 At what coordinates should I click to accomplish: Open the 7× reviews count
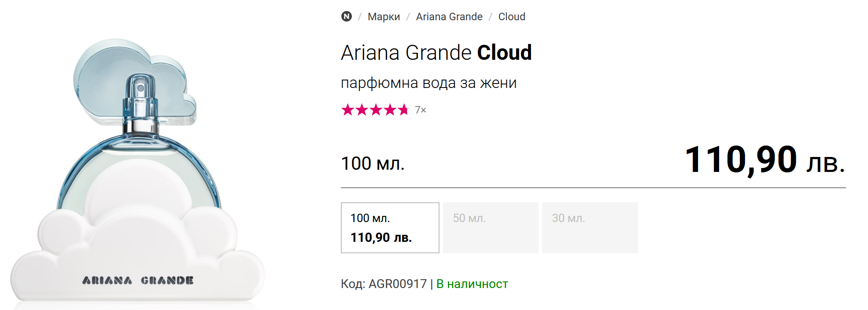(x=421, y=110)
